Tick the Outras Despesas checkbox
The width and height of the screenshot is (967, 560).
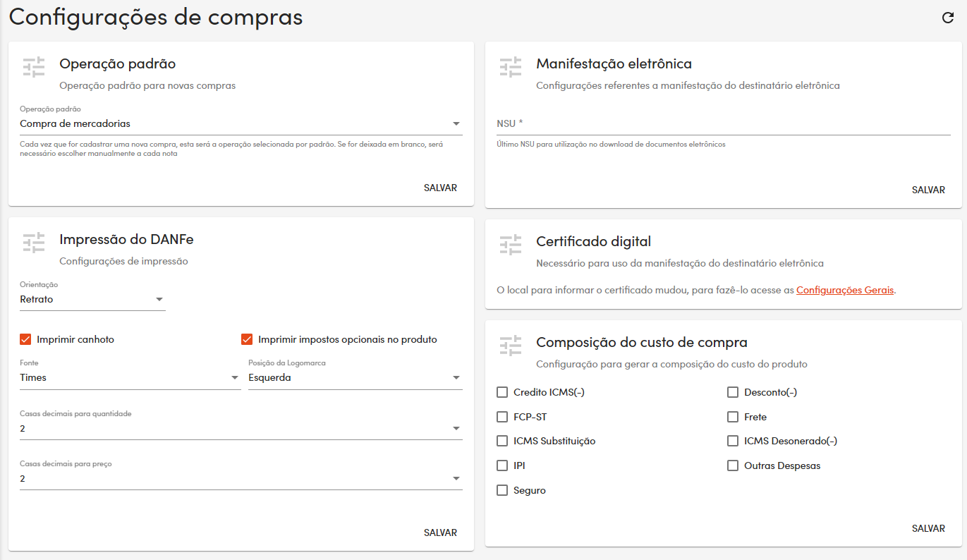click(733, 465)
